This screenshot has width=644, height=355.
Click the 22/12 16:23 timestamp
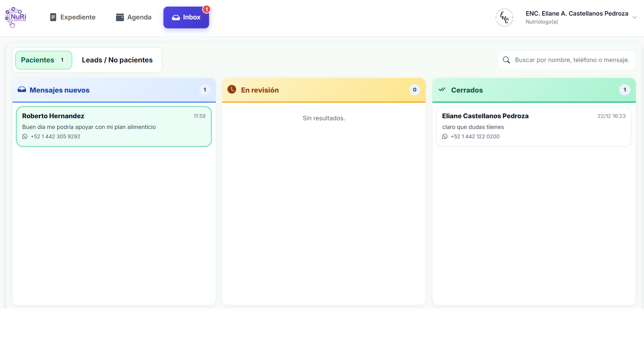click(x=611, y=116)
